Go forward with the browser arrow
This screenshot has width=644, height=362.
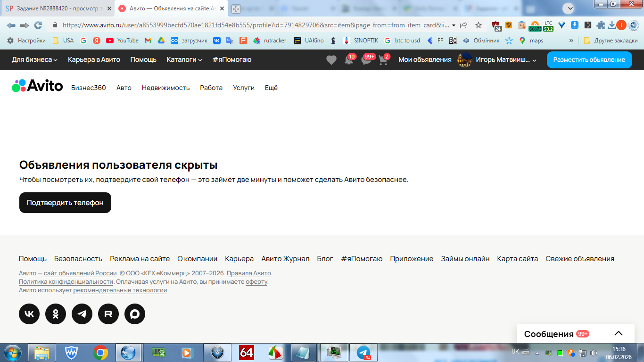25,25
